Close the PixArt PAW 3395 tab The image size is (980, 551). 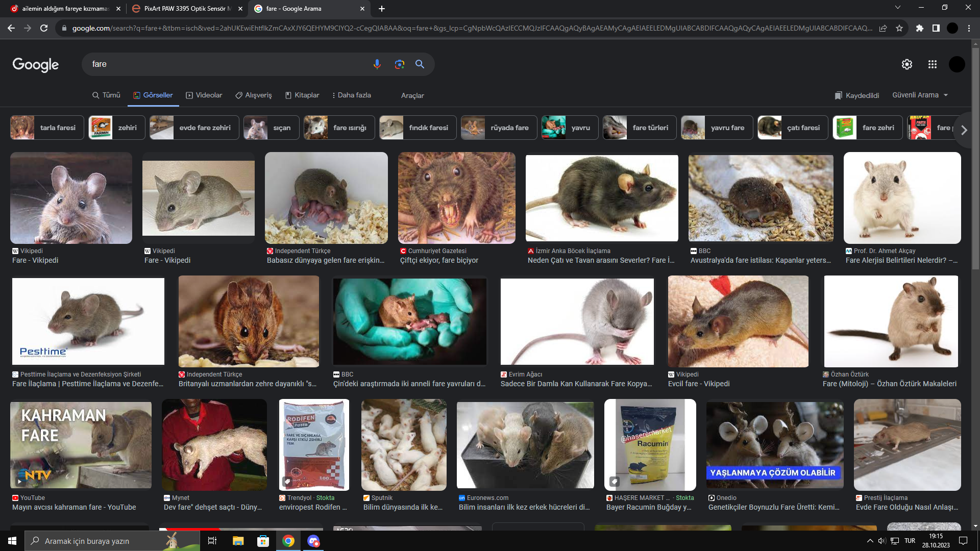(x=240, y=9)
